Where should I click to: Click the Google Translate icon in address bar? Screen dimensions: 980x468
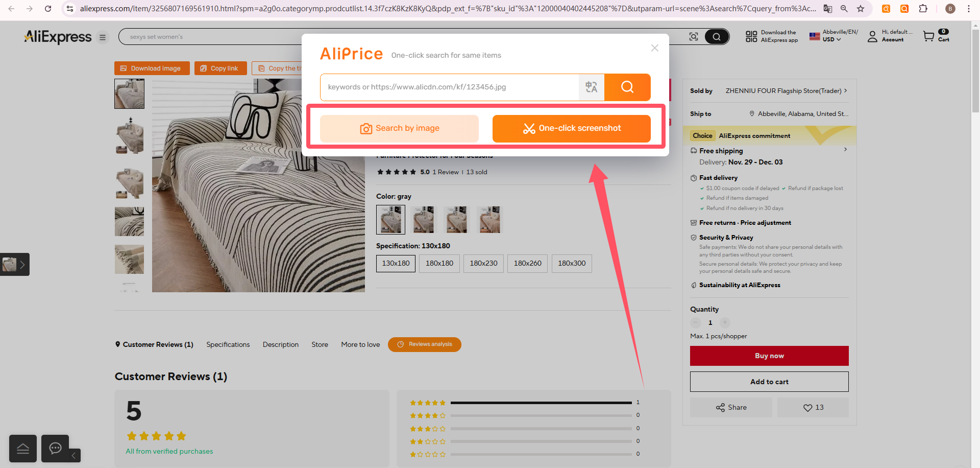click(828, 9)
